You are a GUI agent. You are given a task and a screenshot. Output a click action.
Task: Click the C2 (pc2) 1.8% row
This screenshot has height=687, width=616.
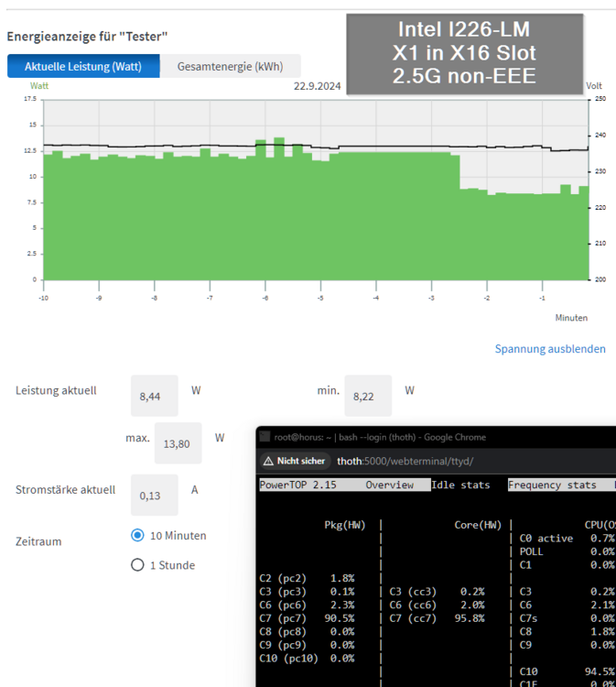pyautogui.click(x=307, y=578)
